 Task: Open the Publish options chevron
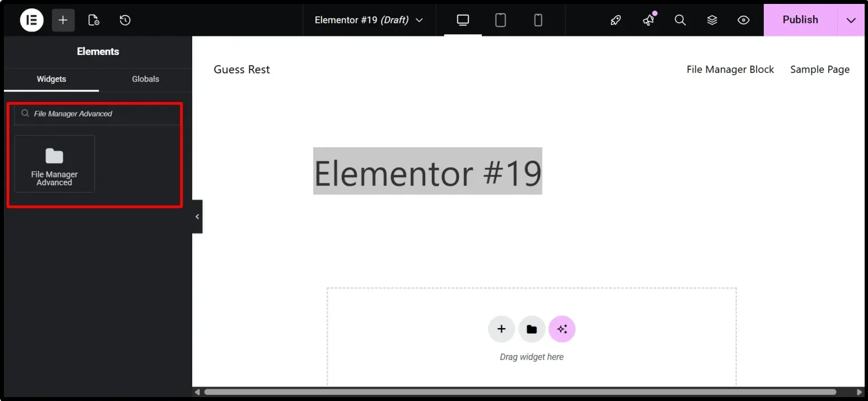click(851, 20)
